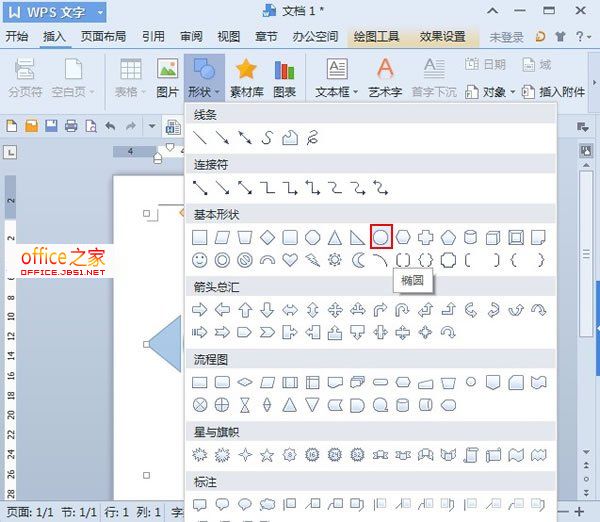Choose the 4-point star shape
600x522 pixels.
(245, 455)
